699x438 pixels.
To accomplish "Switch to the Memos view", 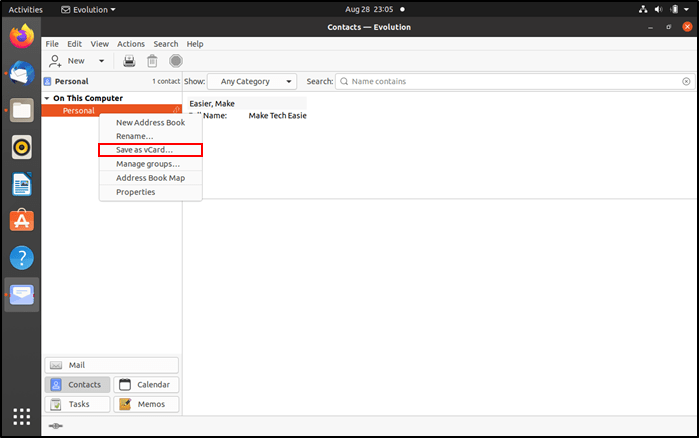I will click(x=146, y=404).
